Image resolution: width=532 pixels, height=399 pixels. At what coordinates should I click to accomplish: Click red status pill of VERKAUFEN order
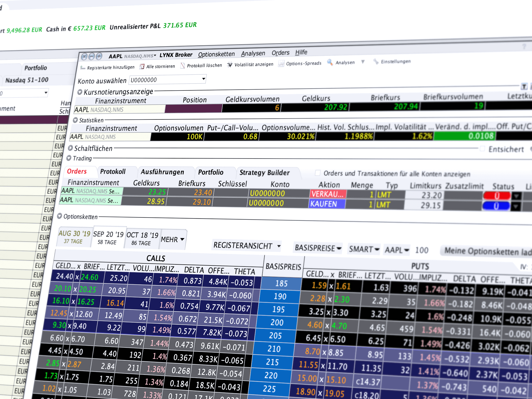497,196
